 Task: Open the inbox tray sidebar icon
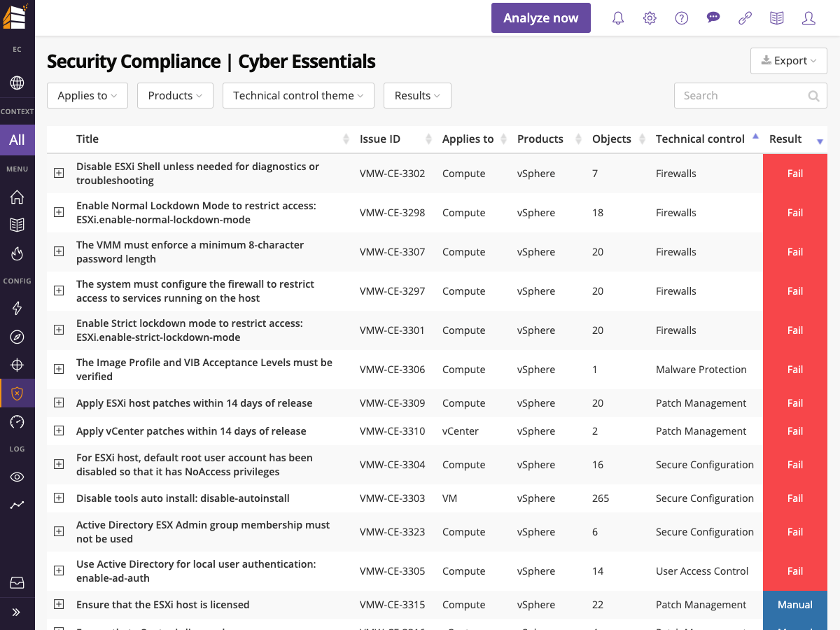pos(17,582)
